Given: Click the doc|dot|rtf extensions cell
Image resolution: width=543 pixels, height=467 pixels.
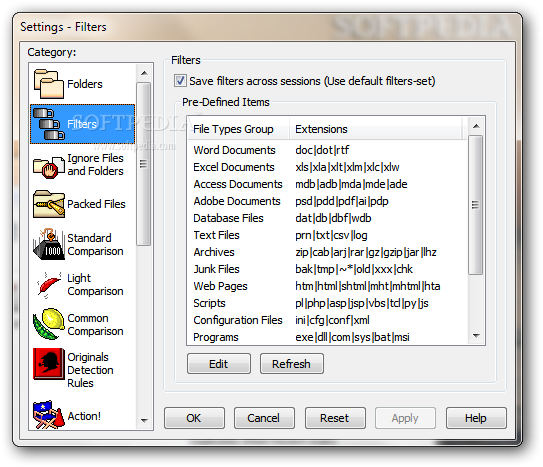Looking at the screenshot, I should (x=322, y=150).
